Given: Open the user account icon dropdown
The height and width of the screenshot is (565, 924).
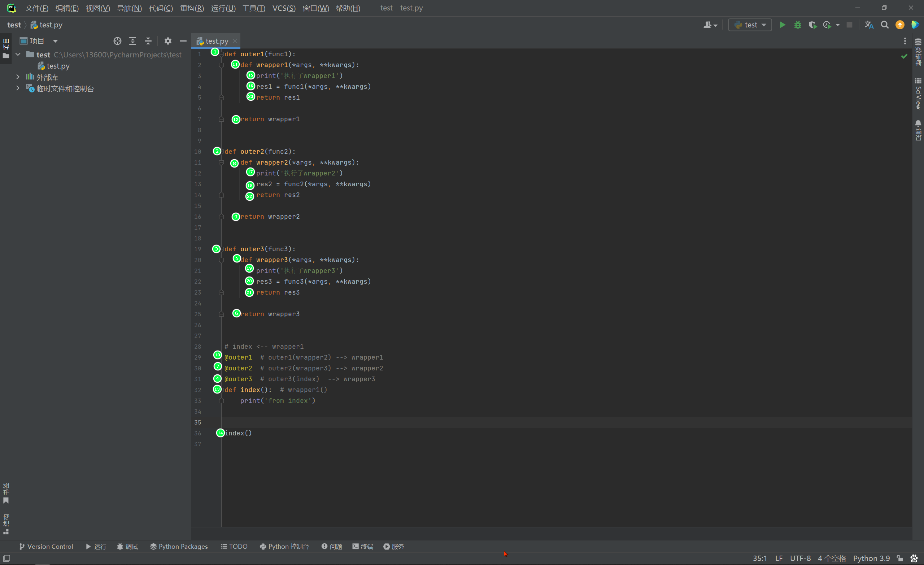Looking at the screenshot, I should [710, 25].
